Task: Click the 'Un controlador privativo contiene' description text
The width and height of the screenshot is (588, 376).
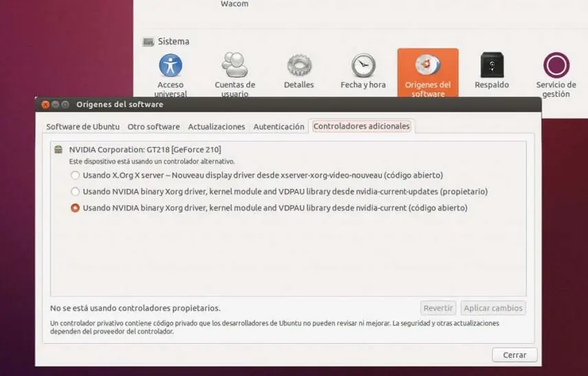Action: 275,327
